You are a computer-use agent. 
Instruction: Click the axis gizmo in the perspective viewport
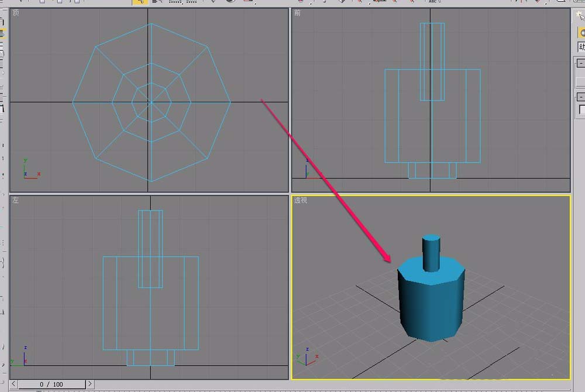coord(304,357)
